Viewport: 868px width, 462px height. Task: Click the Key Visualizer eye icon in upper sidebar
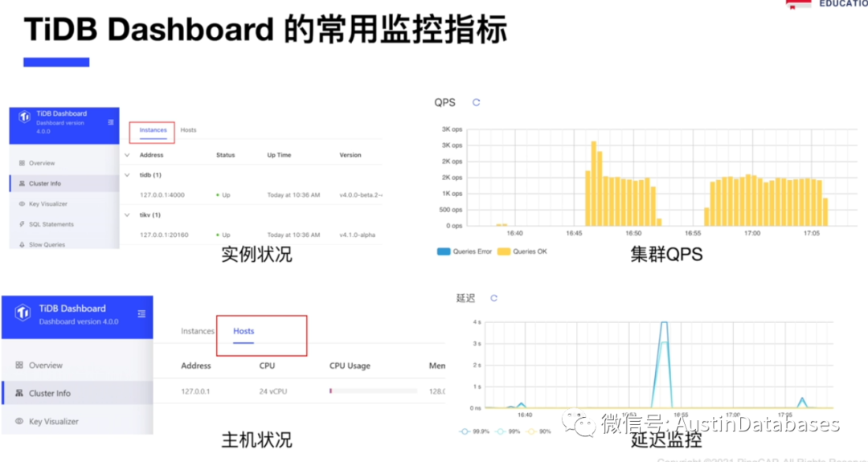[x=23, y=203]
